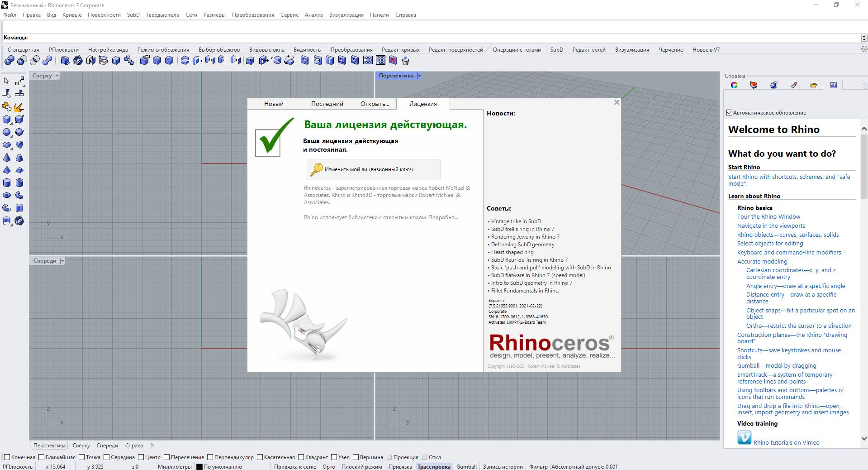Open the Спереди viewport dropdown arrow
This screenshot has width=868, height=470.
(62, 261)
